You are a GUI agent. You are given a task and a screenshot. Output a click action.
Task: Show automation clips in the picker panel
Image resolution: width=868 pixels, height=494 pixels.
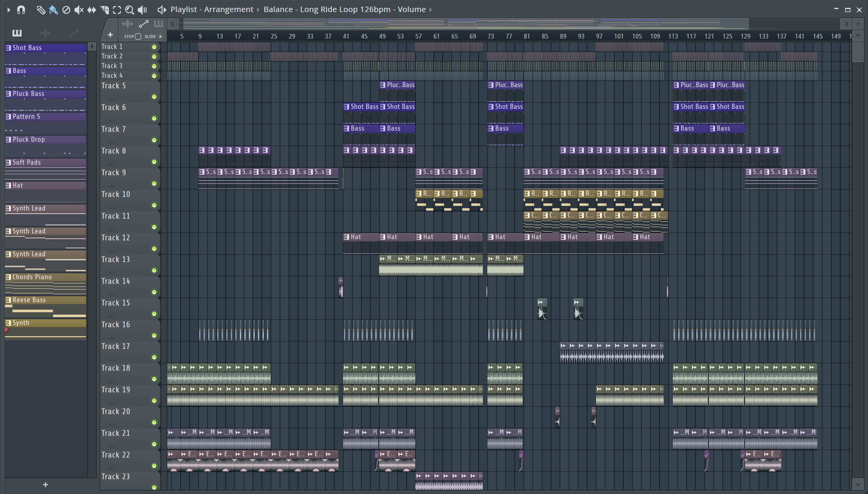click(74, 33)
